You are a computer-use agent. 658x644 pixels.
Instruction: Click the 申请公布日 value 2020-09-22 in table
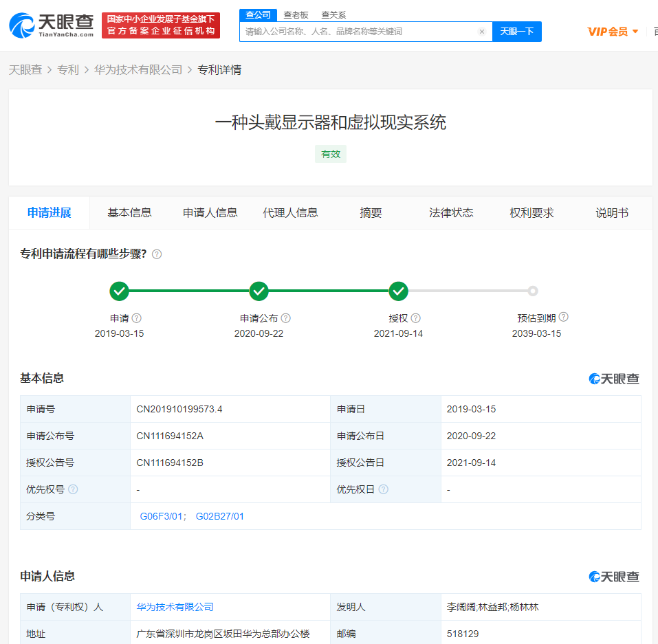point(471,436)
